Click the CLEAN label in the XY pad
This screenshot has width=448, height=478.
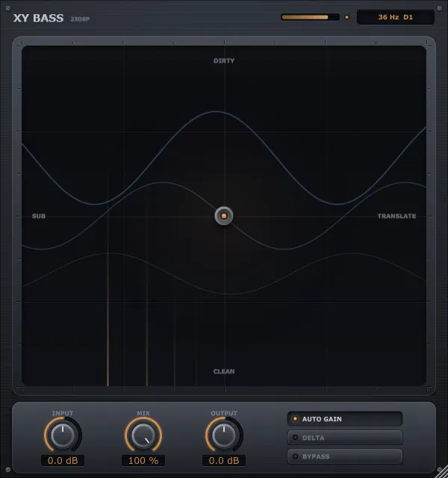(224, 371)
